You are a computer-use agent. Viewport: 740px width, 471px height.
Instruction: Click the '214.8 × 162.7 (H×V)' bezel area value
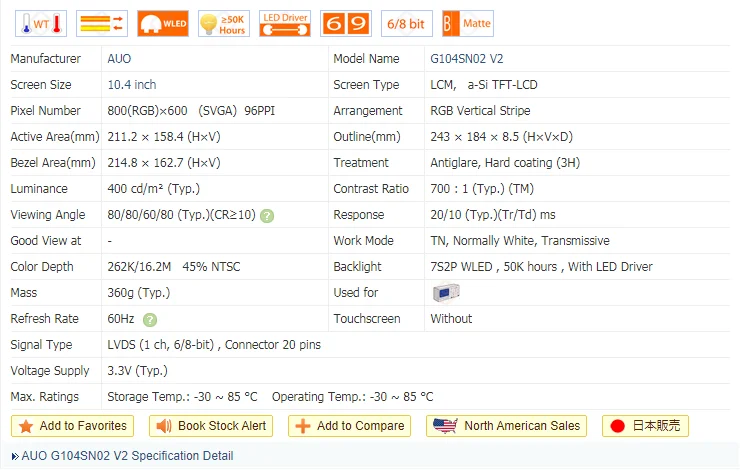[x=164, y=163]
